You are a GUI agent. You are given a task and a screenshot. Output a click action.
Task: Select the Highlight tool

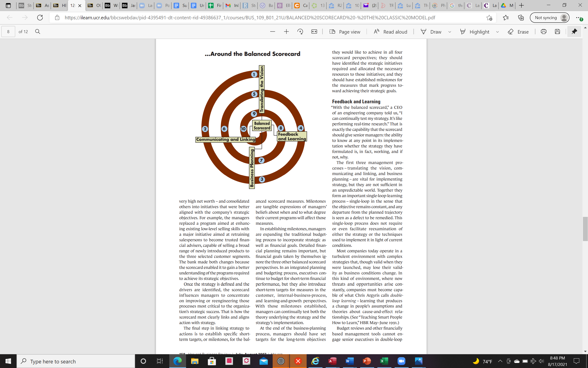pyautogui.click(x=475, y=32)
